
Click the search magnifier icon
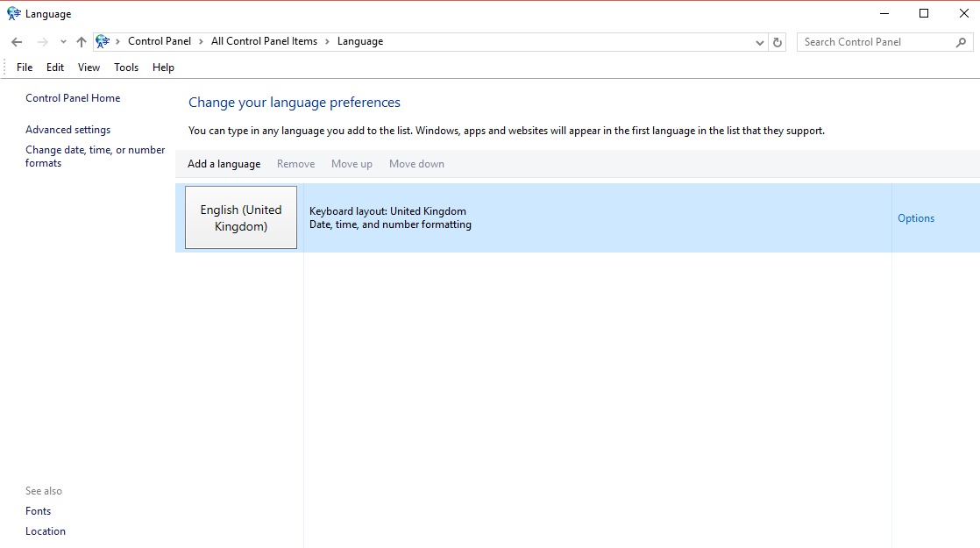(962, 41)
